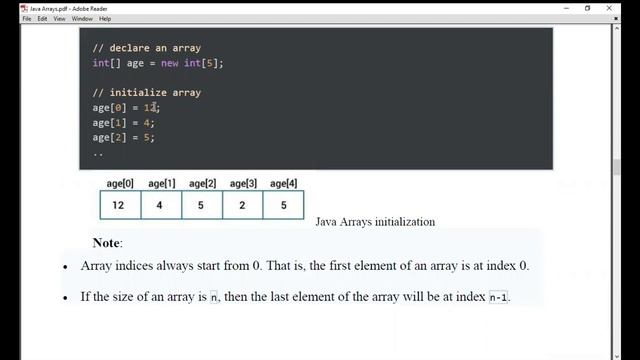
Task: Click the cell containing value 2
Action: click(242, 205)
